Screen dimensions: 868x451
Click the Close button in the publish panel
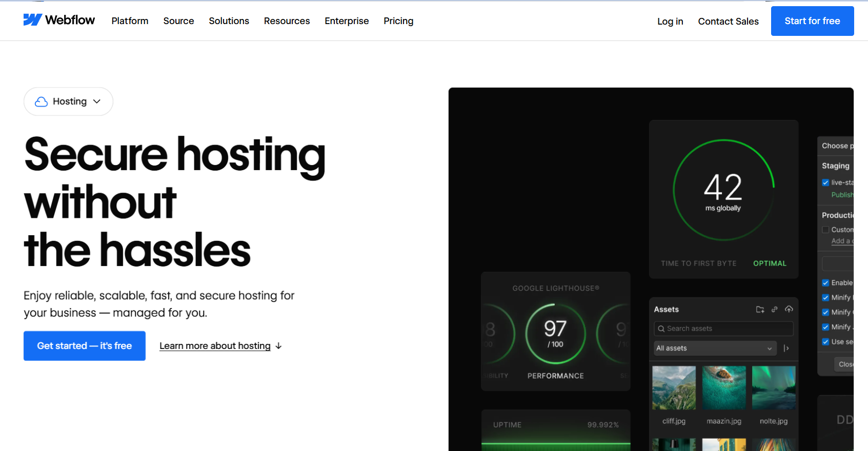pyautogui.click(x=844, y=364)
